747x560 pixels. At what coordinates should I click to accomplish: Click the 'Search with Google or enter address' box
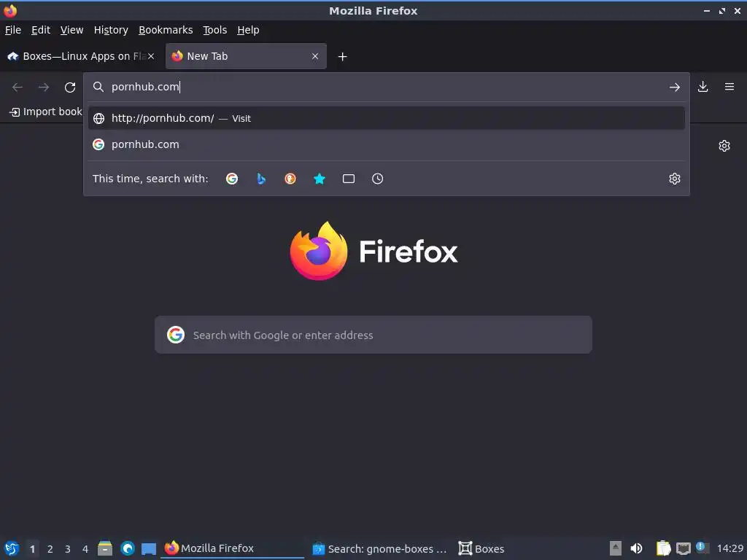tap(373, 335)
